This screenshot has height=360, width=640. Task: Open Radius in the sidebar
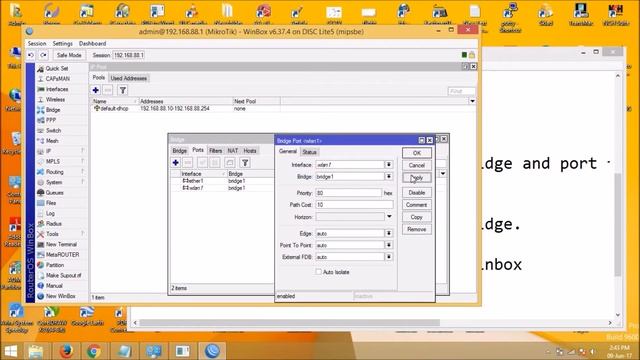tap(53, 224)
